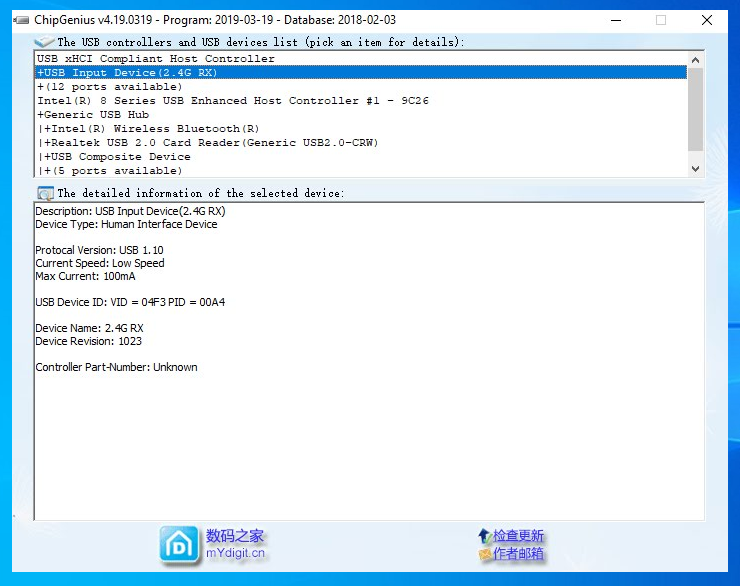Screen dimensions: 740x586
Task: Click the Current Speed: Low Speed line
Action: point(100,263)
